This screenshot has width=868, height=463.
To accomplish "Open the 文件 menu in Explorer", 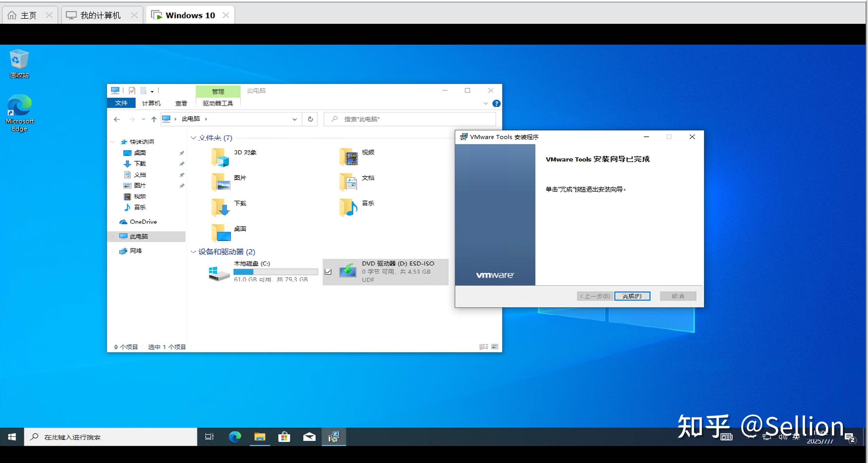I will [x=121, y=103].
